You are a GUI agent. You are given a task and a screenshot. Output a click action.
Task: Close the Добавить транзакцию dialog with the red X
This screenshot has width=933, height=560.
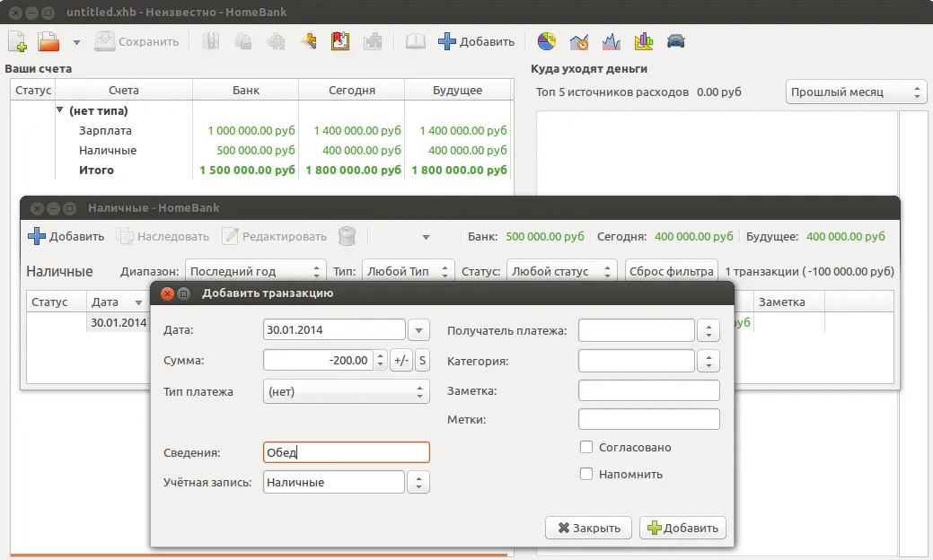(168, 293)
